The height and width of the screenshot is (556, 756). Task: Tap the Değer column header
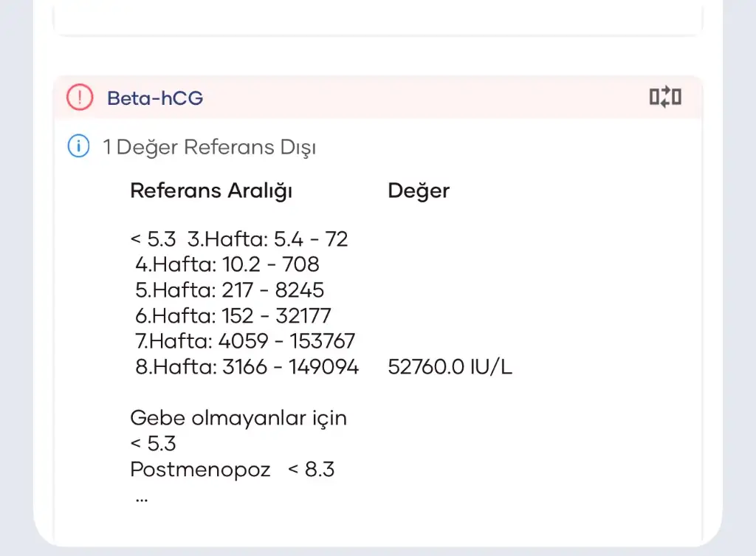(x=418, y=191)
